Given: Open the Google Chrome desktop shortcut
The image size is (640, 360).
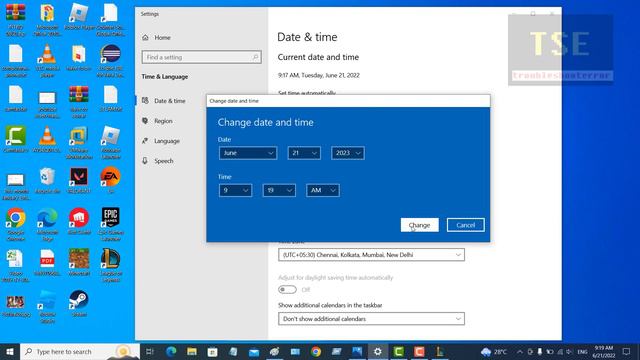Looking at the screenshot, I should point(16,224).
